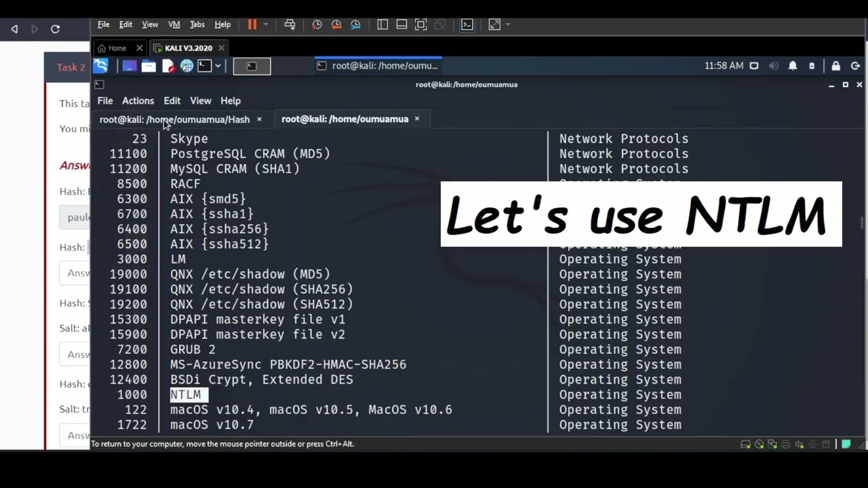Select root@kali: /home/oumu... taskbar window button
868x488 pixels.
pyautogui.click(x=378, y=66)
